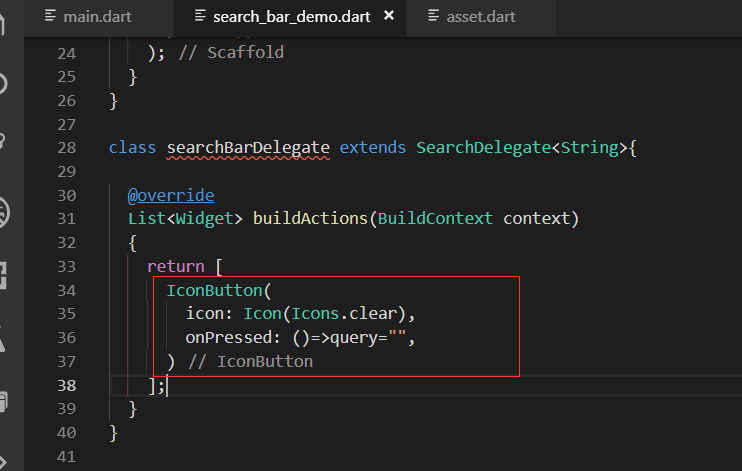Click the query variable on line 36
Screen dimensions: 742x471
353,338
